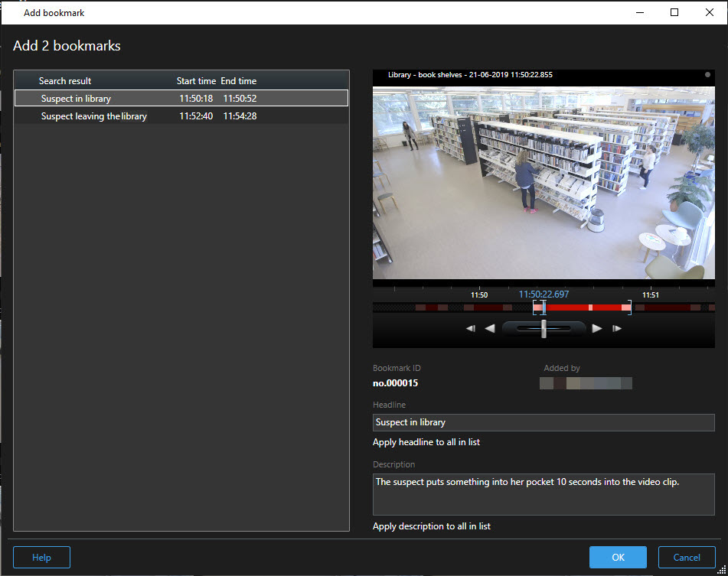Click the 'Search result' column header
Image resolution: width=728 pixels, height=576 pixels.
[65, 81]
